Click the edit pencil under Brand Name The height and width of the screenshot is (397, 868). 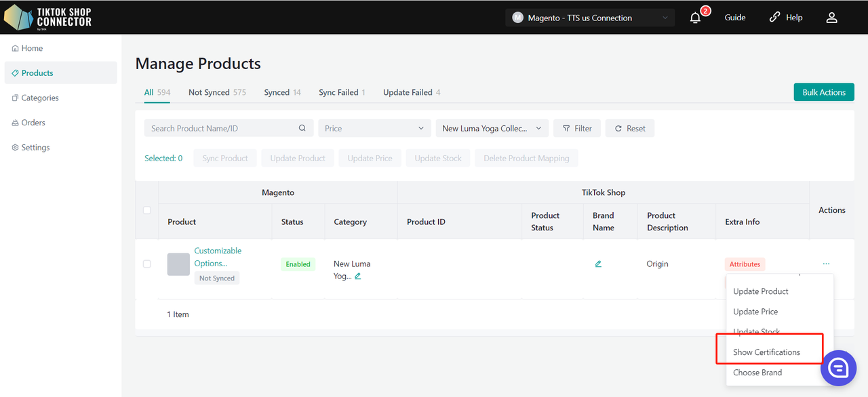click(x=598, y=264)
